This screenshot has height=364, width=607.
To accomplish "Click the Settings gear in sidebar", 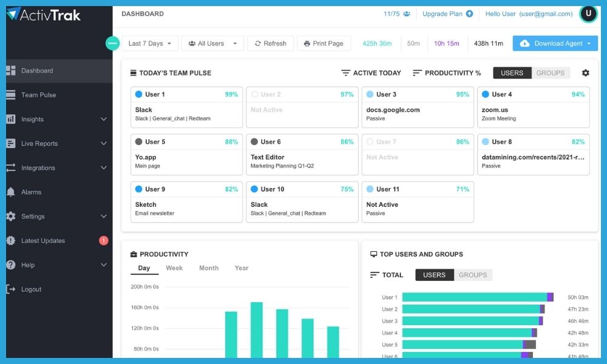I will (x=11, y=216).
